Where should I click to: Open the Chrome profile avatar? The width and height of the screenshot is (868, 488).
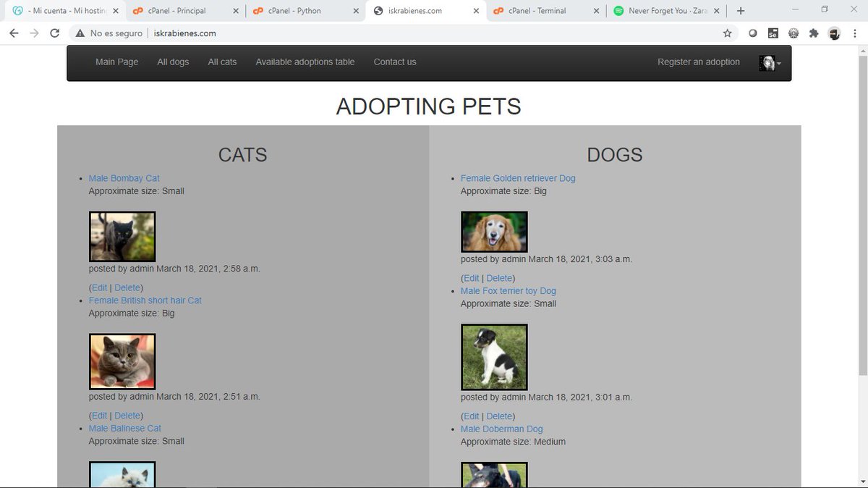click(834, 33)
